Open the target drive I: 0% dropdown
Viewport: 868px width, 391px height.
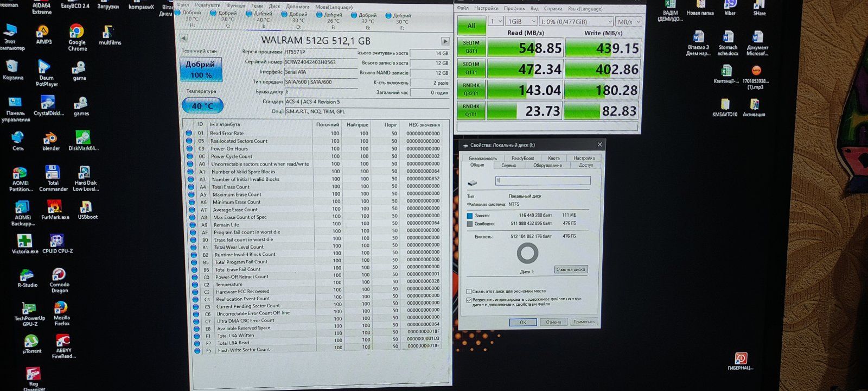click(x=576, y=22)
